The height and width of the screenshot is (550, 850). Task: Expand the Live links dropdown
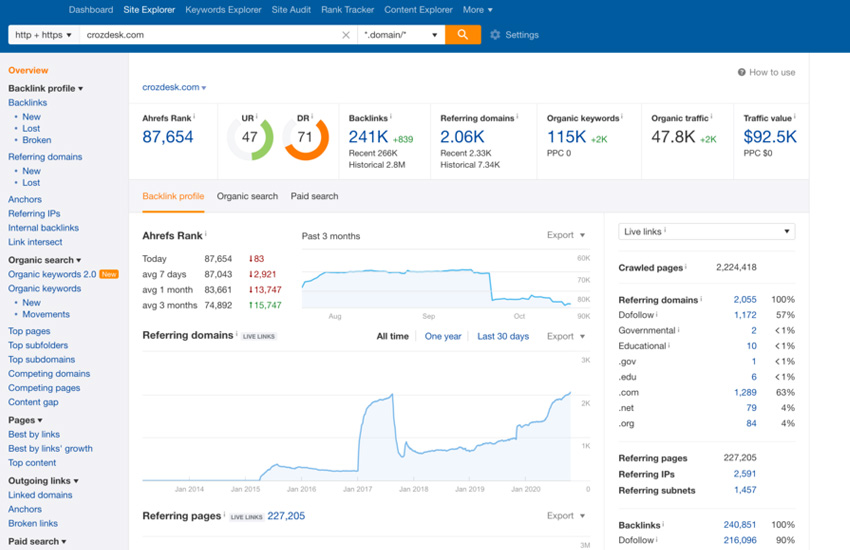[706, 232]
